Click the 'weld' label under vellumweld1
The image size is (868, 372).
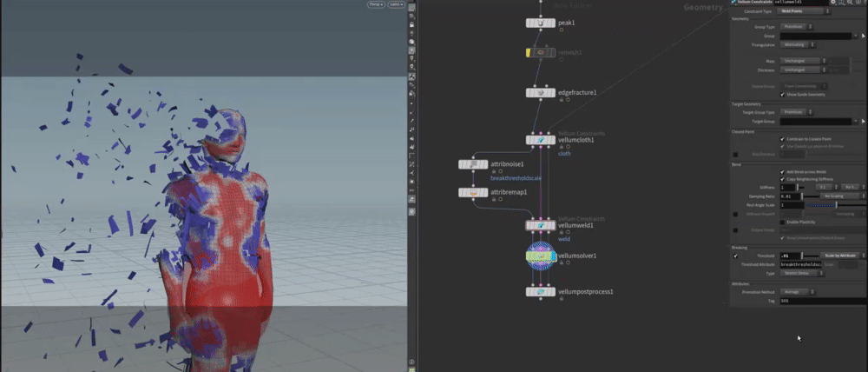[564, 240]
